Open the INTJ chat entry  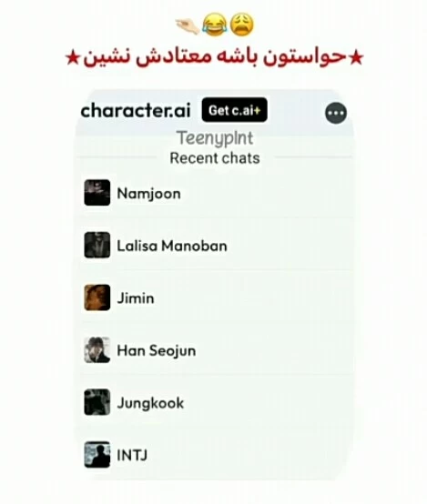(216, 455)
